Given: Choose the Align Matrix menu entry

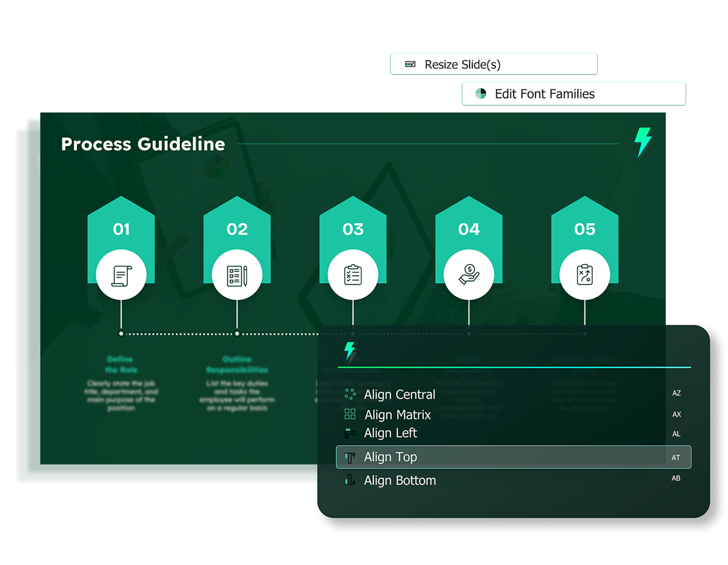Looking at the screenshot, I should point(398,415).
